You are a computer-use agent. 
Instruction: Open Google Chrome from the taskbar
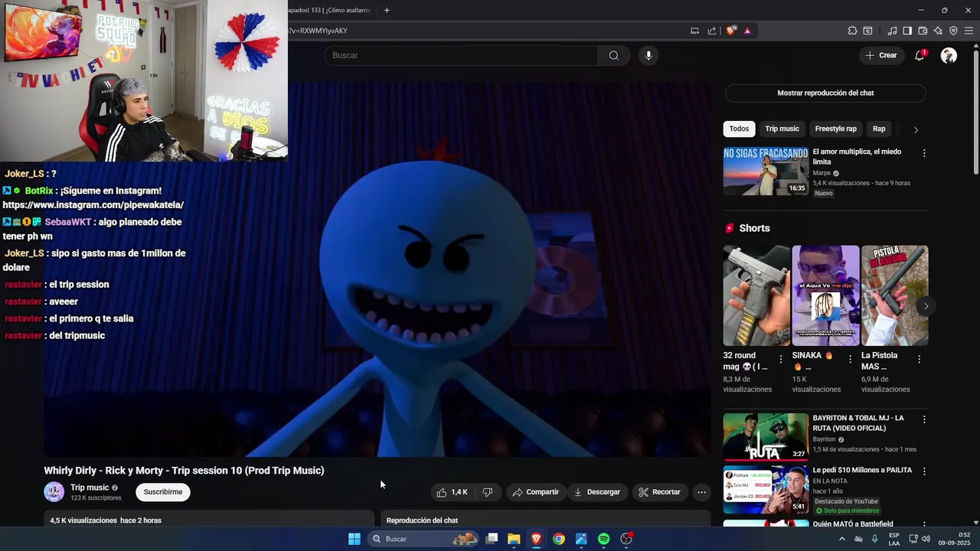(x=559, y=539)
